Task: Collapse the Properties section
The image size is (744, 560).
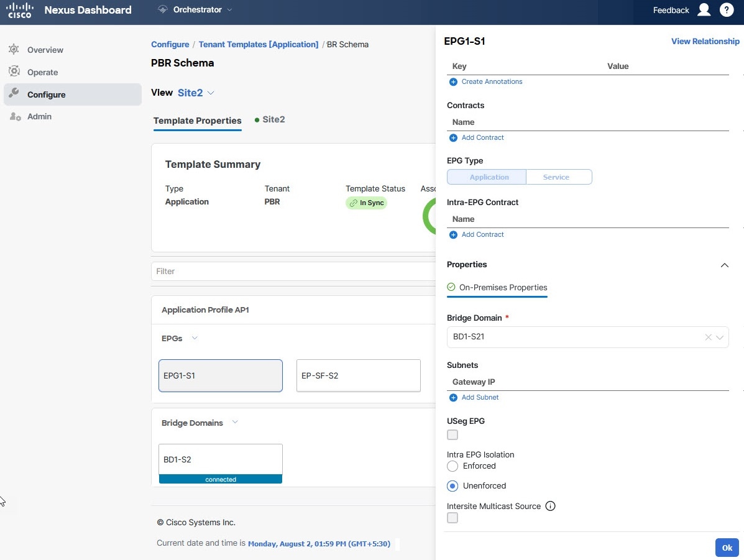Action: pos(725,265)
